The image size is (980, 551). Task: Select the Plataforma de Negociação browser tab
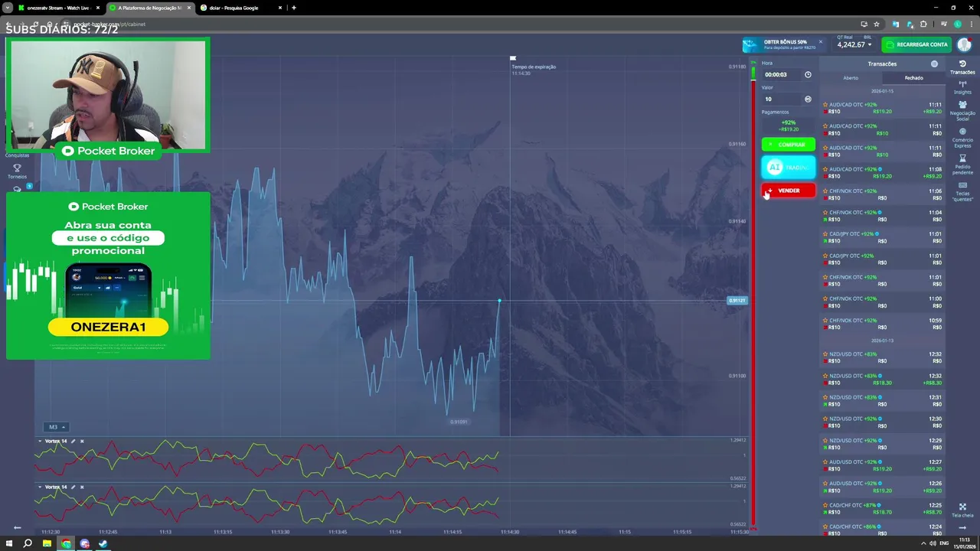149,8
